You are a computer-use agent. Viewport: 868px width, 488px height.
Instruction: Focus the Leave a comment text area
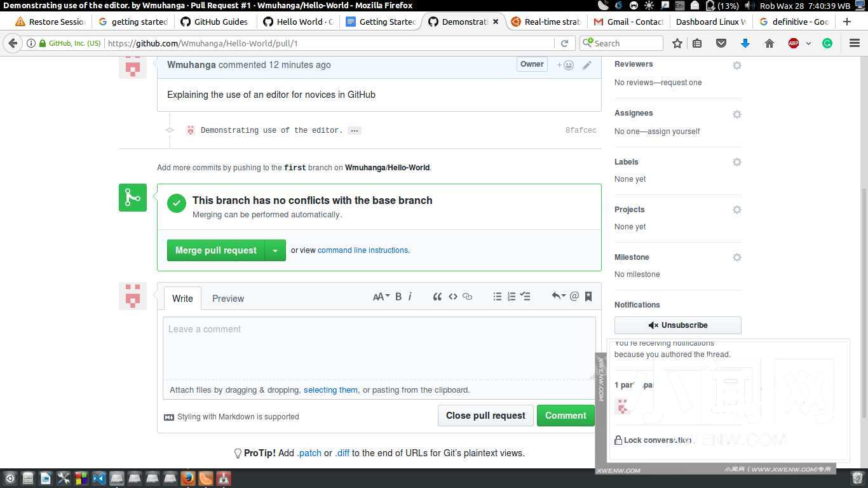(x=379, y=348)
